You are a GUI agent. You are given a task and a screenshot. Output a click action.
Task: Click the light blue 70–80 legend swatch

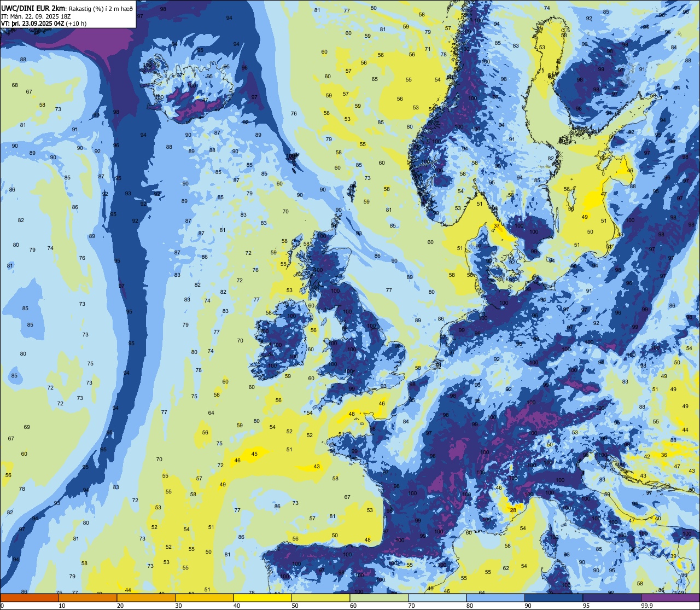(437, 598)
